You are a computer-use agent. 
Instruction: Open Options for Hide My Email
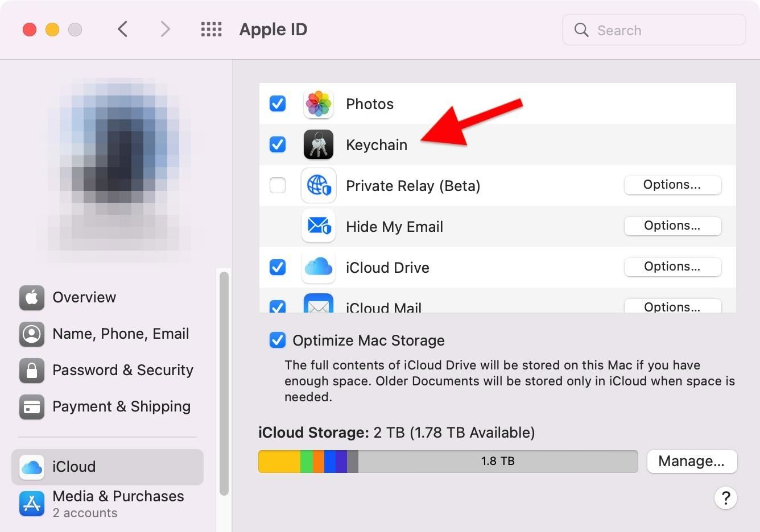pyautogui.click(x=672, y=226)
